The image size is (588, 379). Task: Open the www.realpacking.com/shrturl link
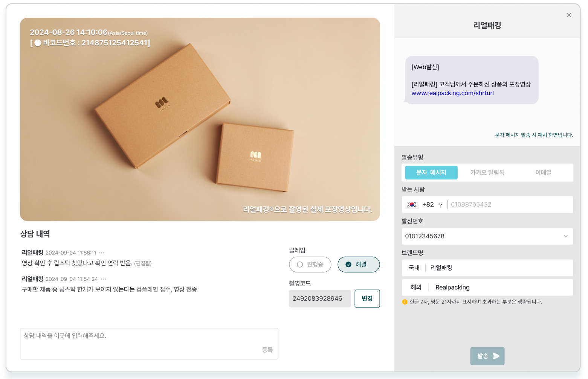pos(452,93)
